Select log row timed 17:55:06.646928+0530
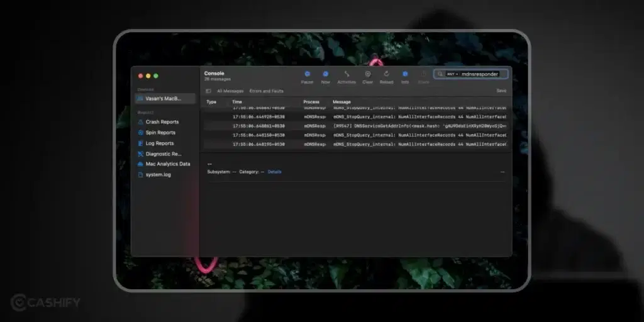This screenshot has height=322, width=644. tap(356, 117)
